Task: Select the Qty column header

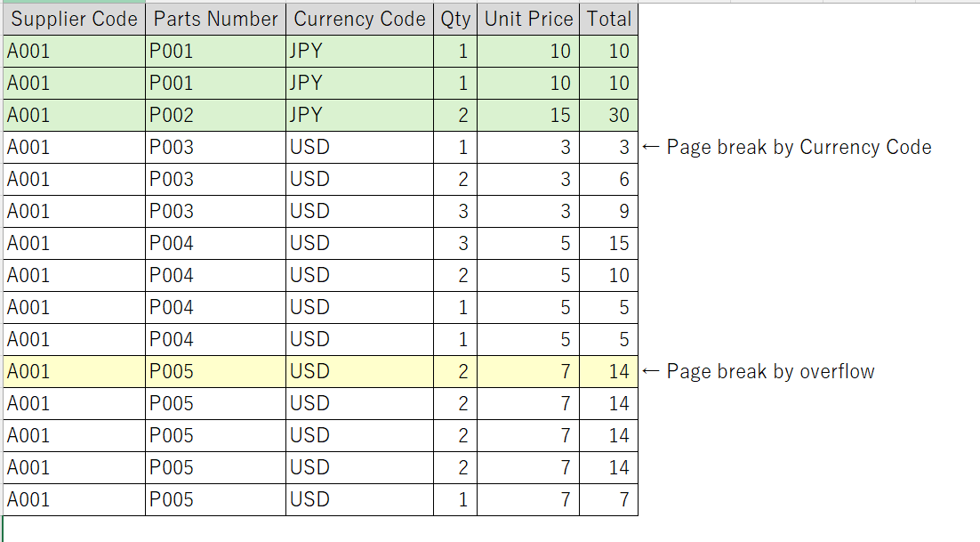Action: point(455,20)
